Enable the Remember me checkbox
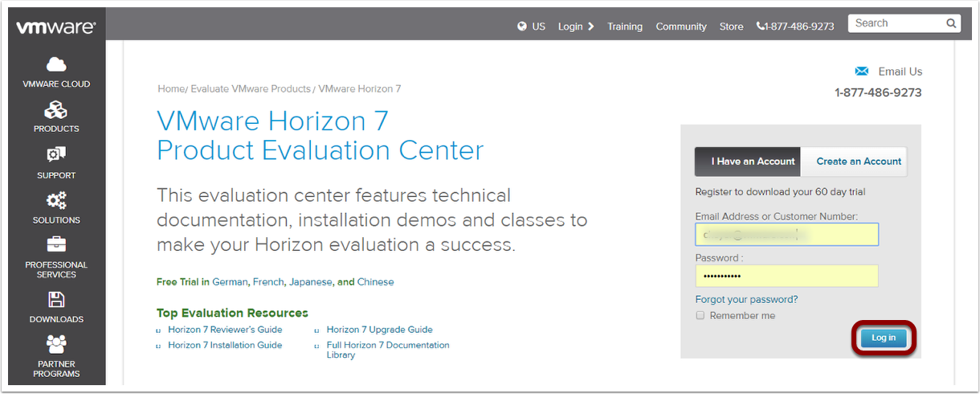 [700, 316]
